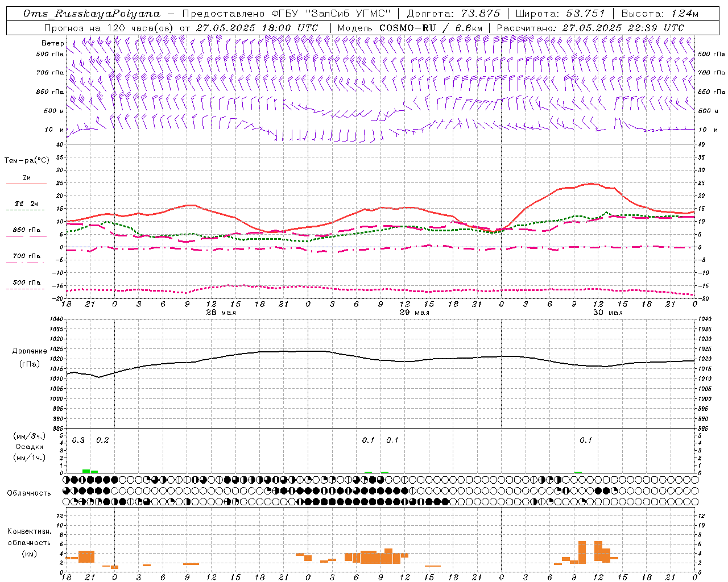Click the Ветер wind panel label
This screenshot has width=728, height=582.
click(x=53, y=43)
